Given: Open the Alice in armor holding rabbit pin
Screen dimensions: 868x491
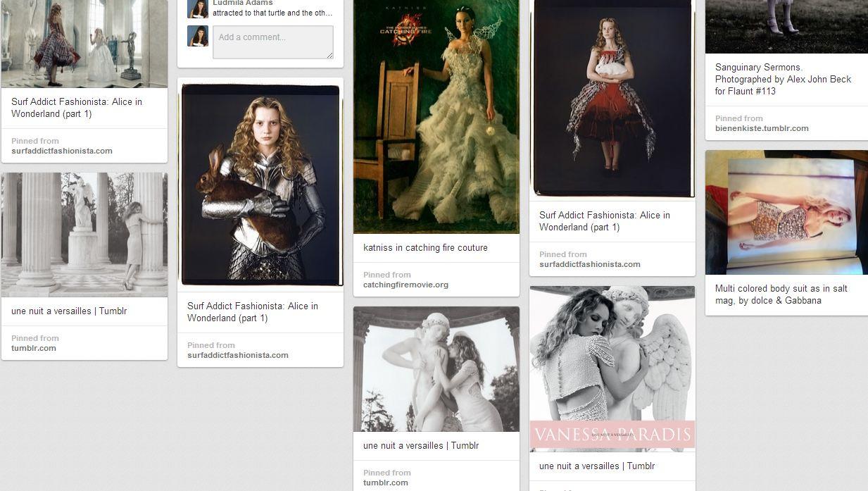Looking at the screenshot, I should pyautogui.click(x=260, y=185).
